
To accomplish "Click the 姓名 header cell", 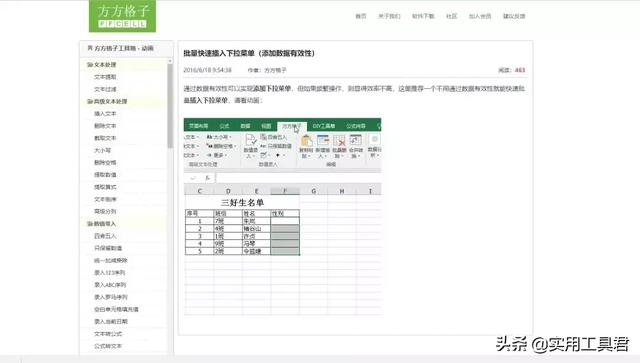I will coord(257,213).
